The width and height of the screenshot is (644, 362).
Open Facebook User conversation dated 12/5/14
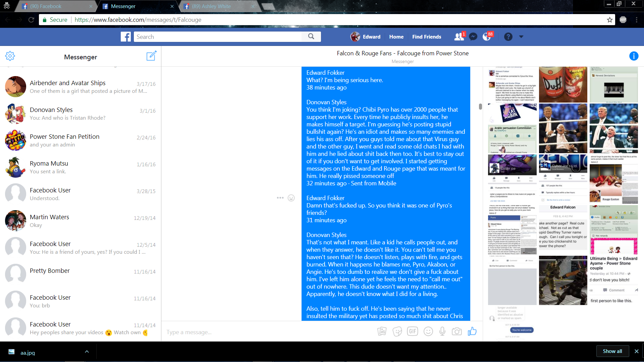pyautogui.click(x=80, y=247)
